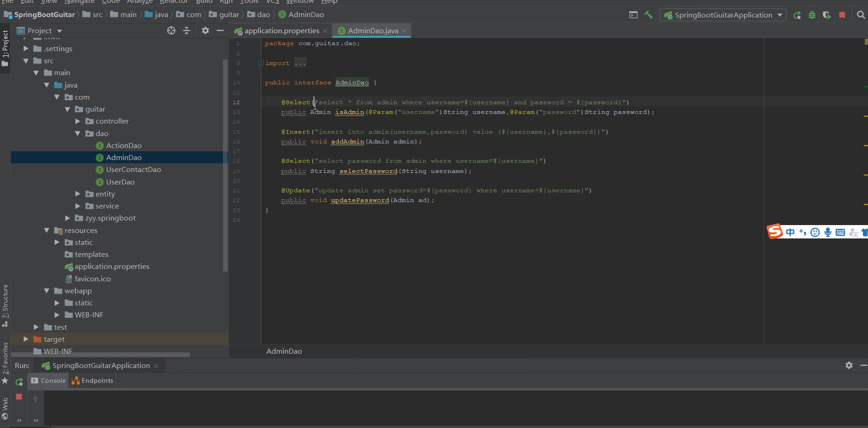Viewport: 868px width, 428px height.
Task: Toggle the Structure tool window
Action: tap(5, 302)
